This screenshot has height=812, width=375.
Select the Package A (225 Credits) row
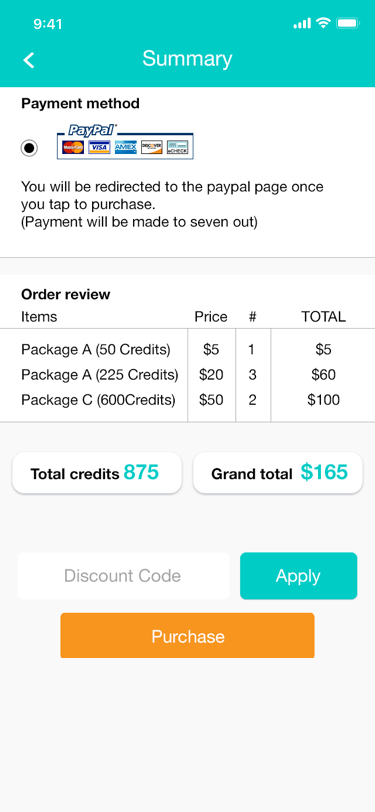(x=188, y=374)
